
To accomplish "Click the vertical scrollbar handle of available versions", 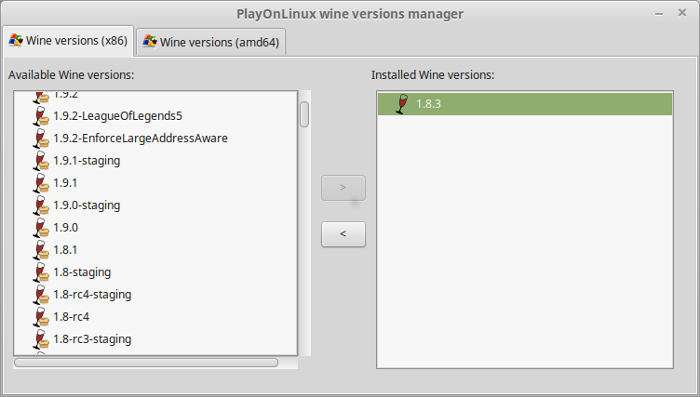I will [304, 114].
